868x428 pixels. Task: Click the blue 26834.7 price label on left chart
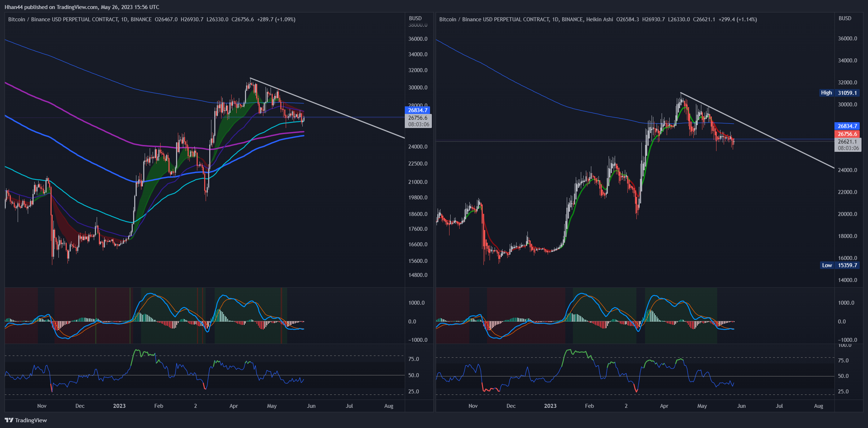pyautogui.click(x=417, y=110)
